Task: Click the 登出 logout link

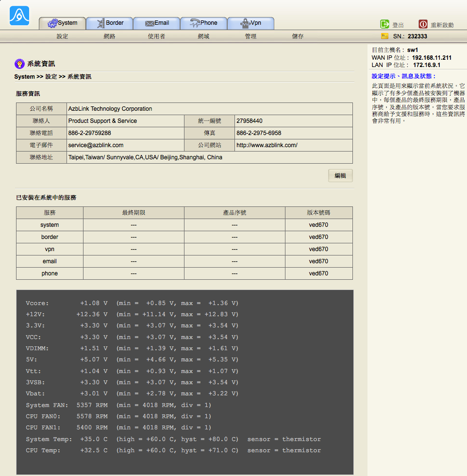Action: coord(398,25)
